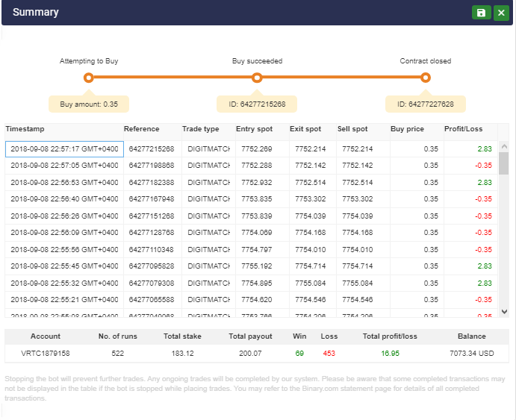Click the No. of runs value 522
Screen dimensions: 516x420
[x=117, y=354]
